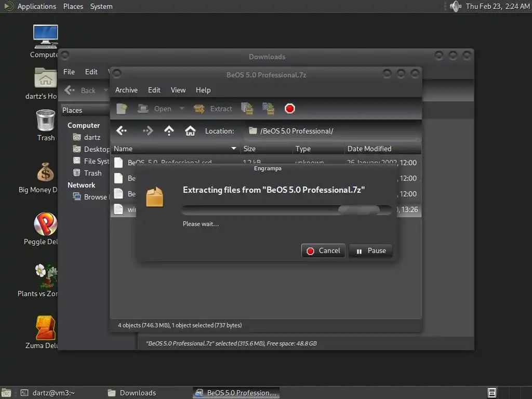Click the add folder icon in toolbar
Image resolution: width=532 pixels, height=399 pixels.
coord(269,109)
